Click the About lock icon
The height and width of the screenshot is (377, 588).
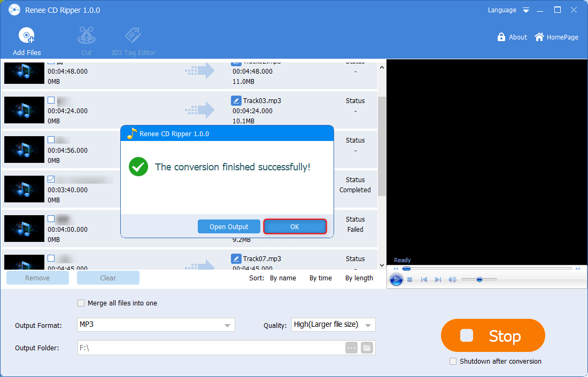pos(501,37)
